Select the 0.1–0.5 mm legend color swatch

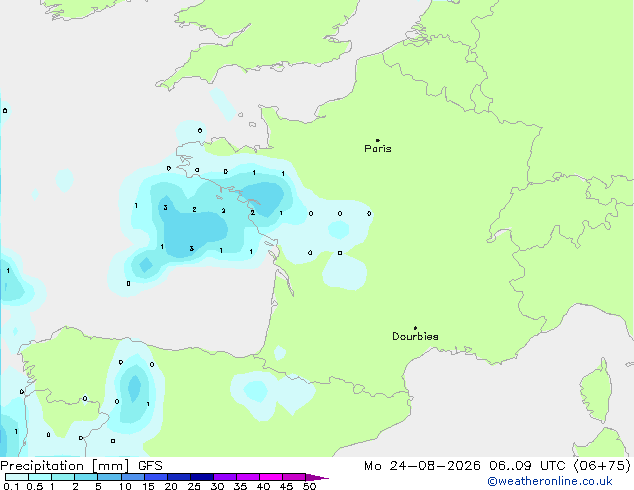[x=17, y=477]
